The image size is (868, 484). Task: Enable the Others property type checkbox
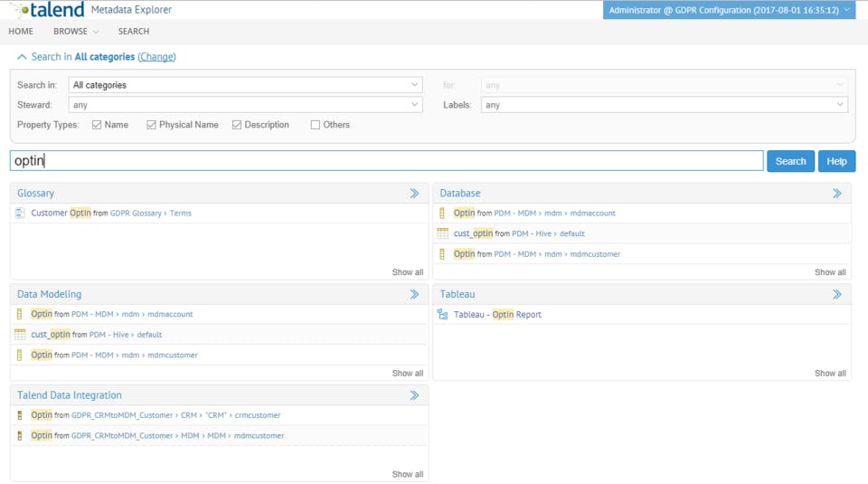click(x=316, y=125)
